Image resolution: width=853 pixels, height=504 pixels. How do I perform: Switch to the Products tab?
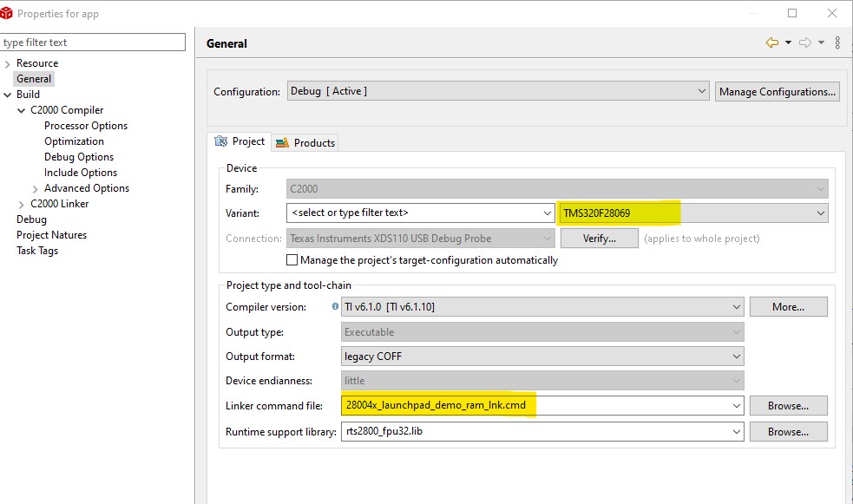pos(305,142)
